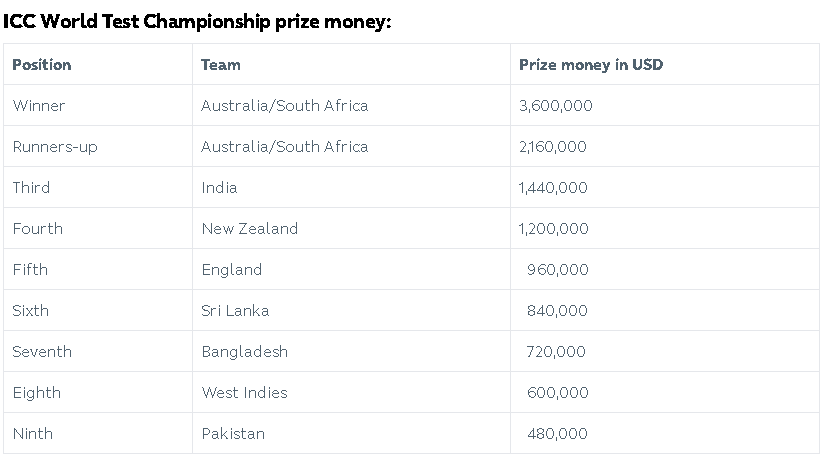
Task: Click the ICC World Test Championship heading
Action: pyautogui.click(x=197, y=21)
